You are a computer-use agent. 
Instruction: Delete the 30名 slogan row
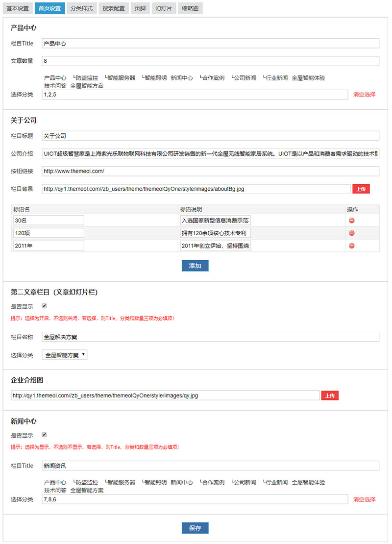pyautogui.click(x=351, y=221)
